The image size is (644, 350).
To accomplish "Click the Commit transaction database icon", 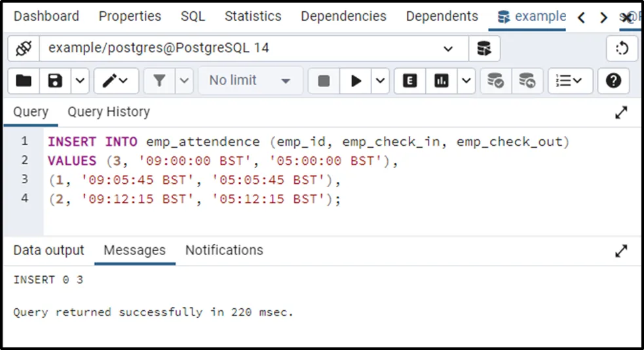I will 496,80.
